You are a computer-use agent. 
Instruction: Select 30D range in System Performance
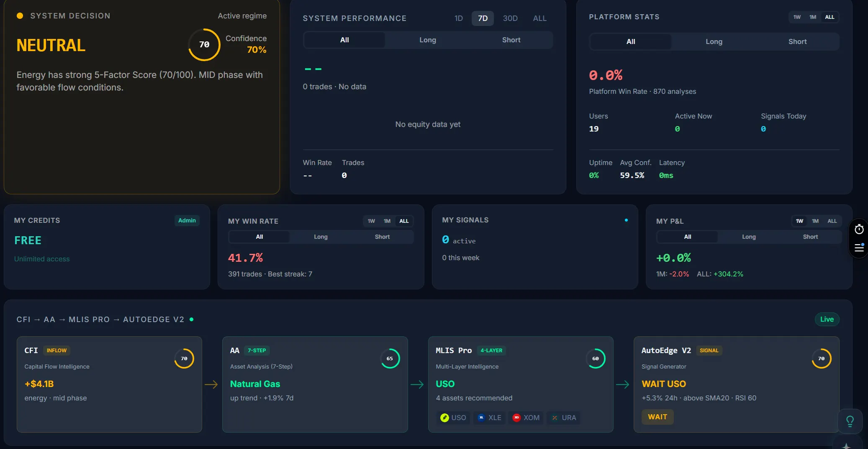(510, 18)
